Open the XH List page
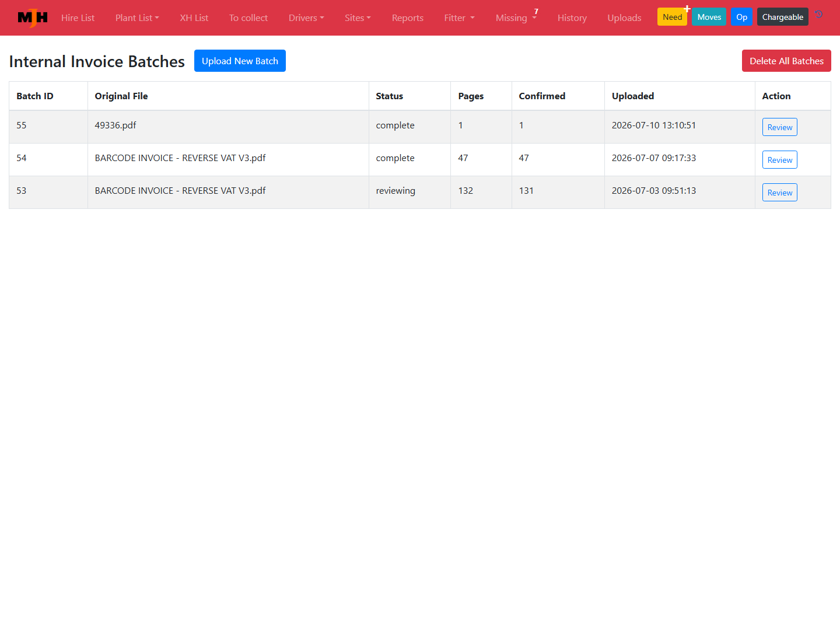This screenshot has width=840, height=642. coord(194,18)
